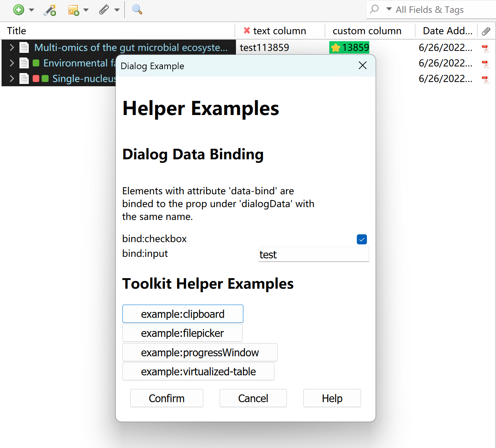Click the test113859 text column cell
This screenshot has height=448, width=496.
pos(264,47)
